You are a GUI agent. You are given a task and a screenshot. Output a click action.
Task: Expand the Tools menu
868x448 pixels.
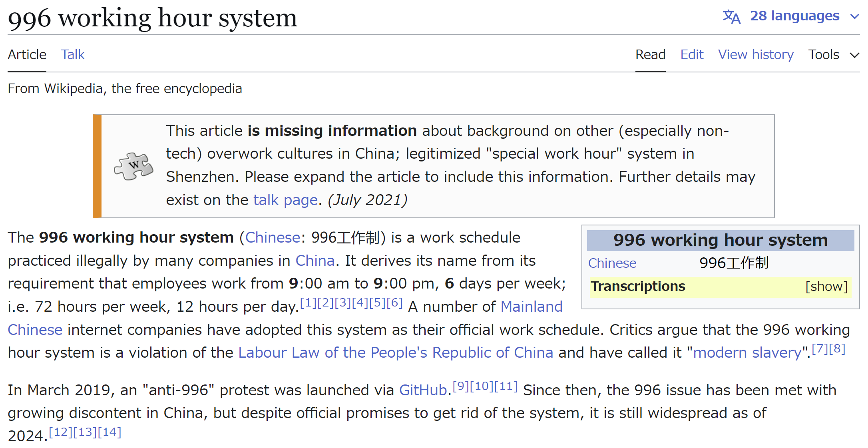(833, 55)
